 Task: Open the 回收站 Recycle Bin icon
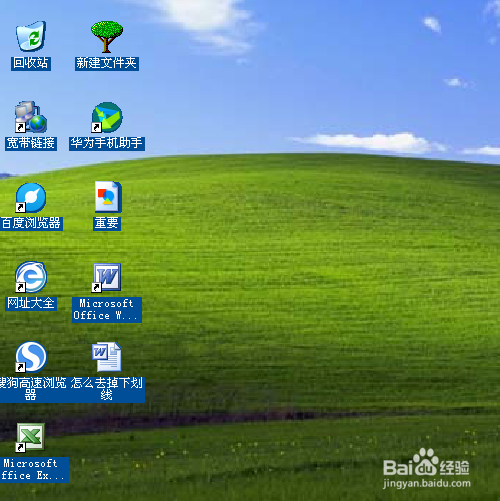[x=31, y=36]
